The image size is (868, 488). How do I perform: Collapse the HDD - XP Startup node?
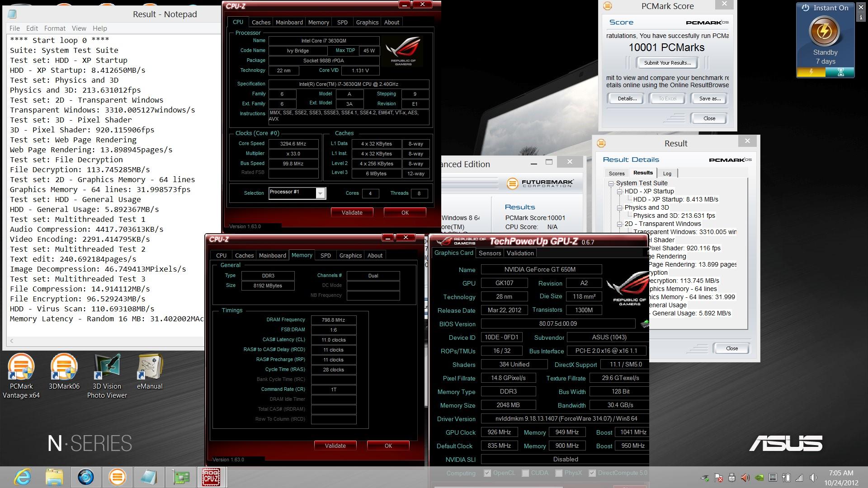(620, 192)
